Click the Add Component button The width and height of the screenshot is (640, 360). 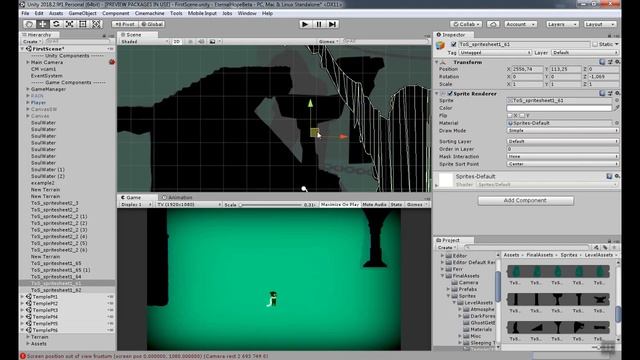pyautogui.click(x=525, y=200)
